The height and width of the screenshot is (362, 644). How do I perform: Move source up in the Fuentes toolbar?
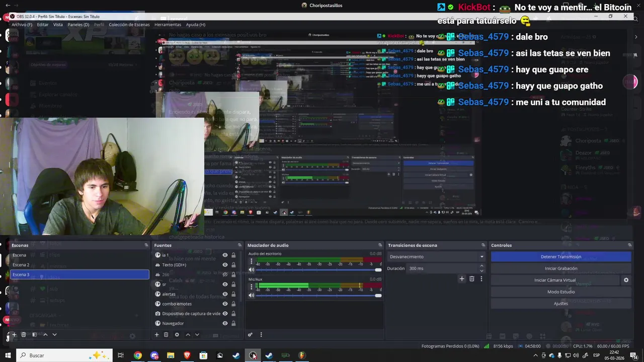[x=188, y=334]
